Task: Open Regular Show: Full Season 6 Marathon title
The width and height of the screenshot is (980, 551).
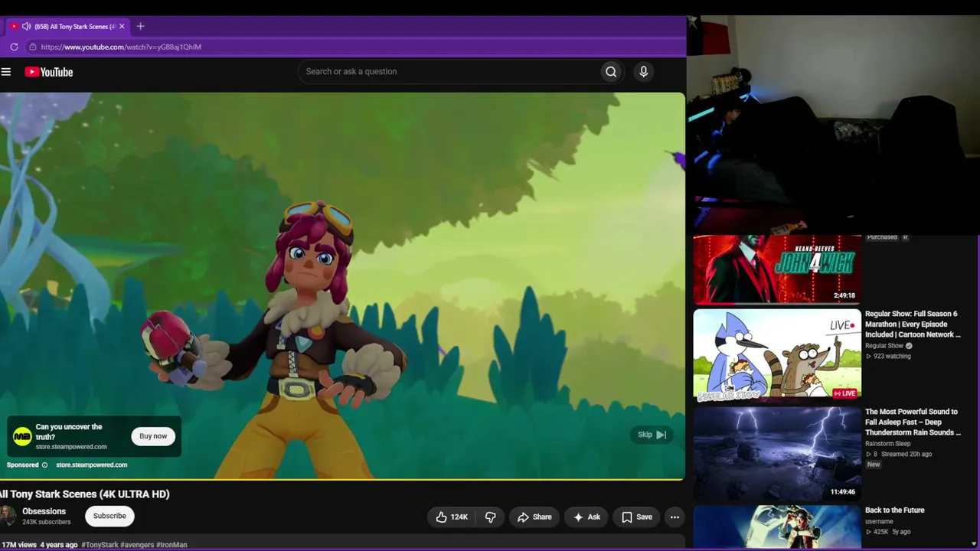Action: [x=912, y=324]
